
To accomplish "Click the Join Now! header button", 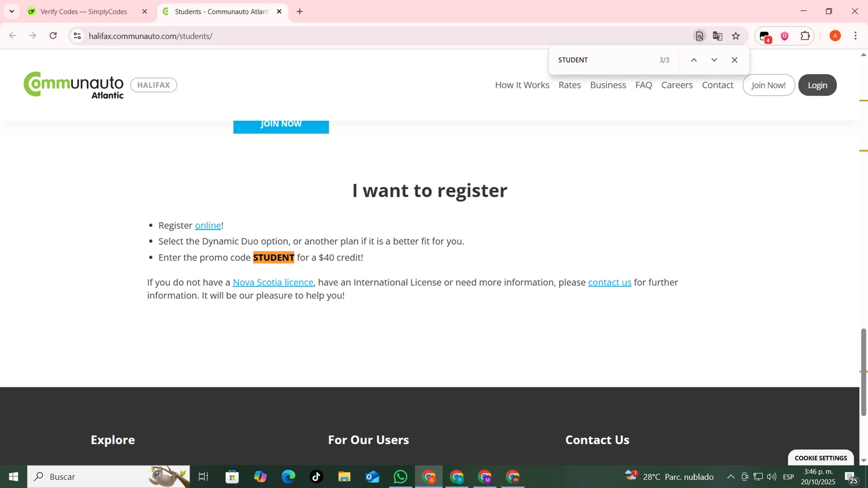I will pos(768,85).
